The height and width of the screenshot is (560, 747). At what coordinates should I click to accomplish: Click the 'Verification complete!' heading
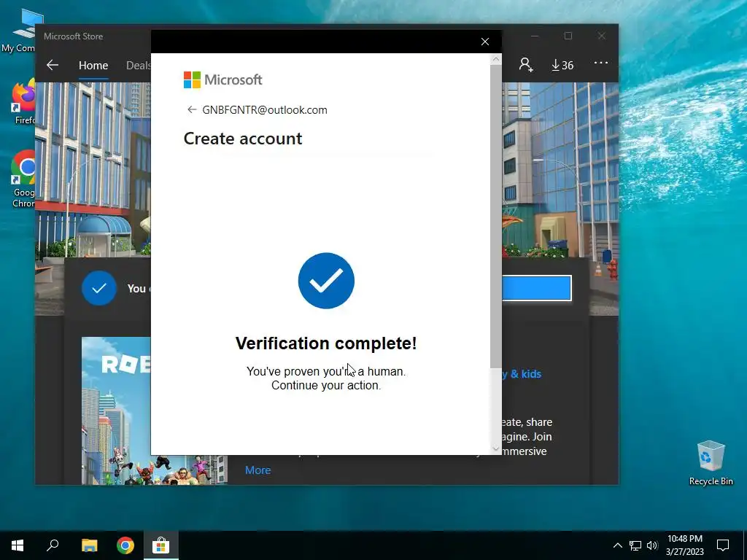click(x=326, y=343)
